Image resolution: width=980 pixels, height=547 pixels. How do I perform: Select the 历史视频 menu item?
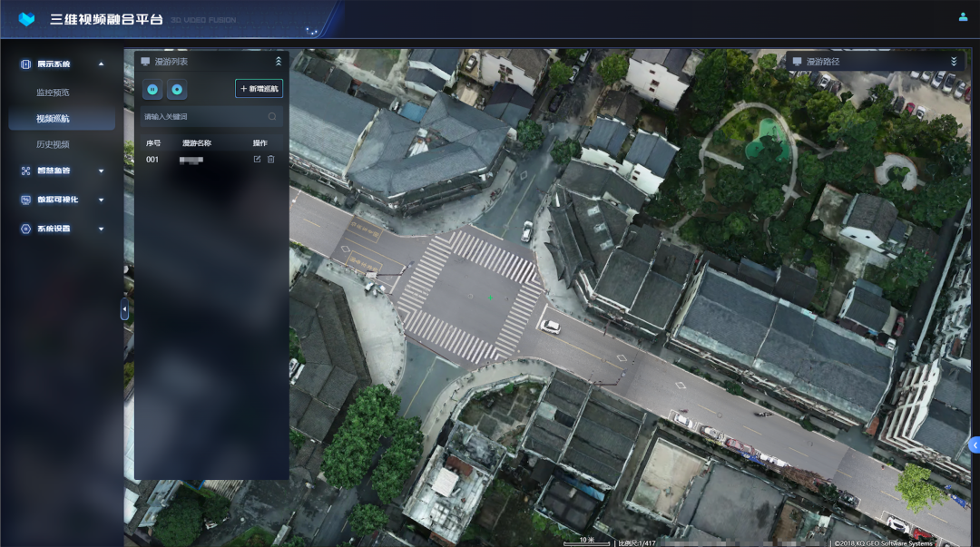53,144
